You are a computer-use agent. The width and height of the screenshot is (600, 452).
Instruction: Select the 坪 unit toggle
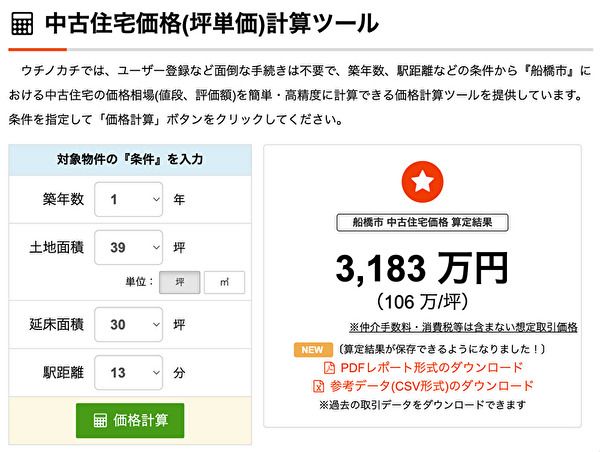[x=180, y=282]
